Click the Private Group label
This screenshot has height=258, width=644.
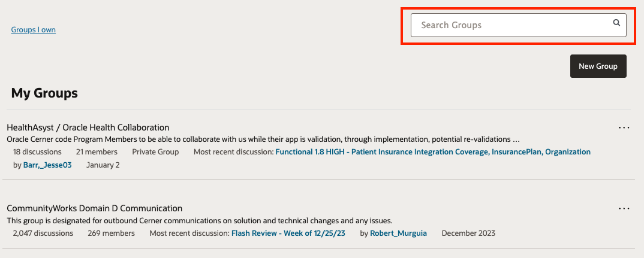point(155,152)
